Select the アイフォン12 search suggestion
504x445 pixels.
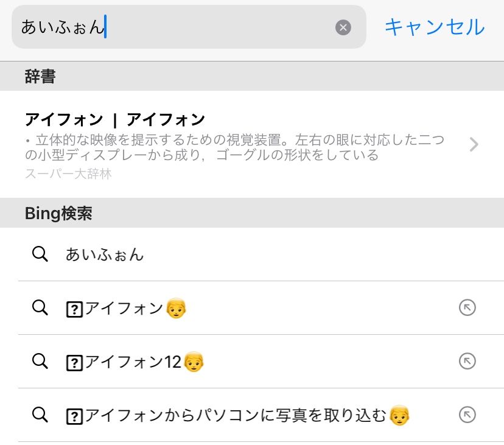(x=133, y=363)
